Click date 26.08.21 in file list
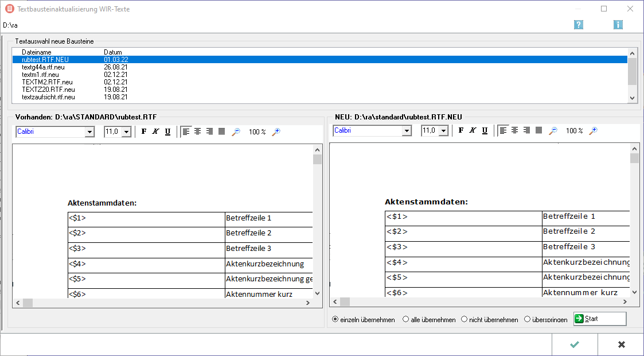This screenshot has height=356, width=644. (x=115, y=67)
